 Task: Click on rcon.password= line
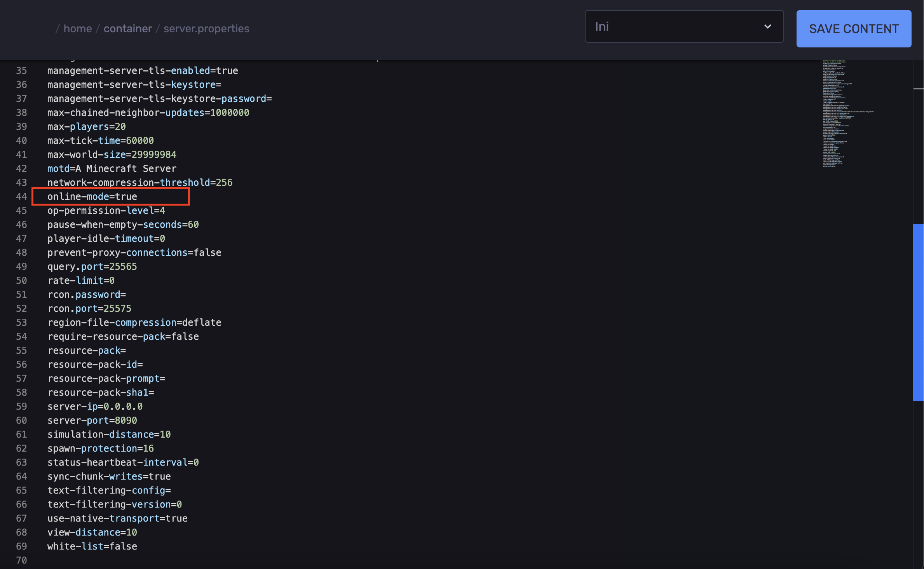coord(87,295)
